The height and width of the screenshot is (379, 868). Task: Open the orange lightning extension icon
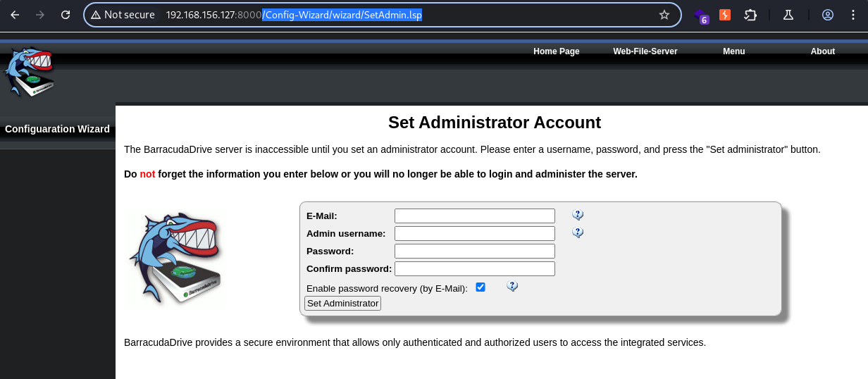point(724,15)
